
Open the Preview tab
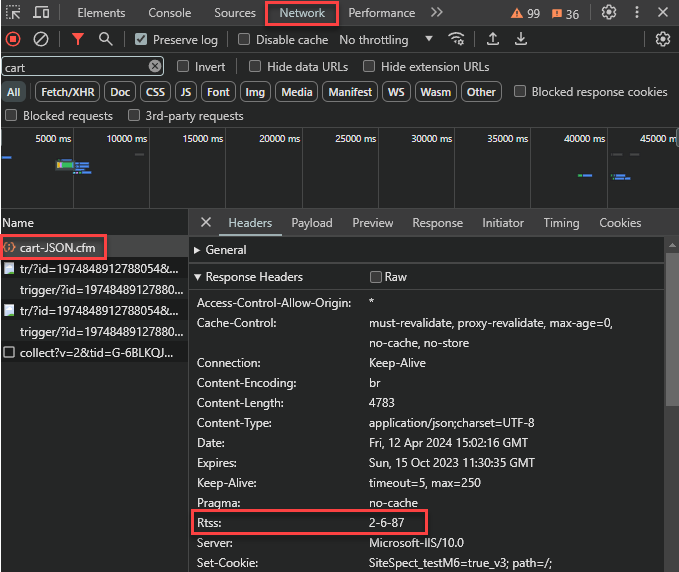(373, 223)
